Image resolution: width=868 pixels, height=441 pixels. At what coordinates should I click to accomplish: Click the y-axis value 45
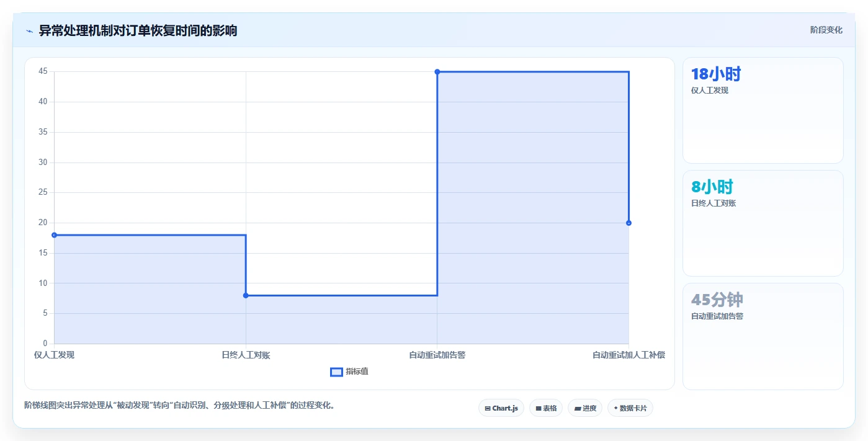point(43,71)
